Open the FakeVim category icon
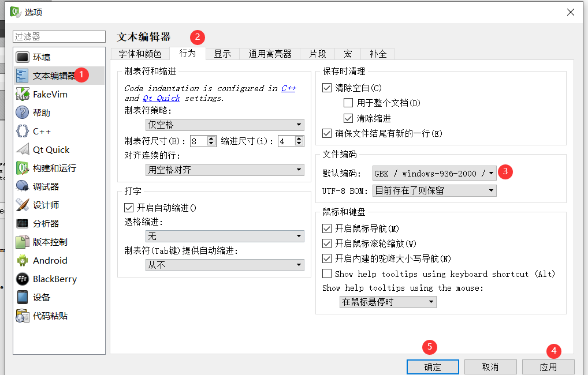This screenshot has height=375, width=588. point(22,94)
